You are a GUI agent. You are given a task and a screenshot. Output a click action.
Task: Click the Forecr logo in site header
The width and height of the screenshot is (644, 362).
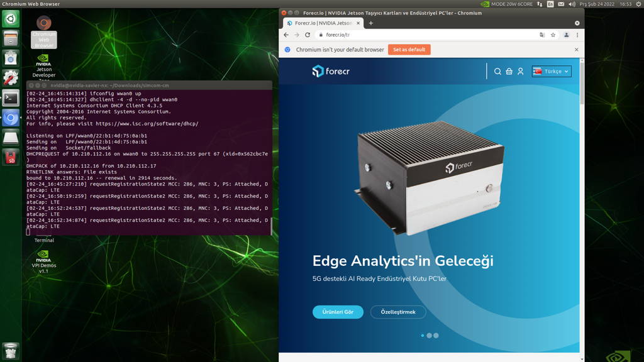[331, 71]
